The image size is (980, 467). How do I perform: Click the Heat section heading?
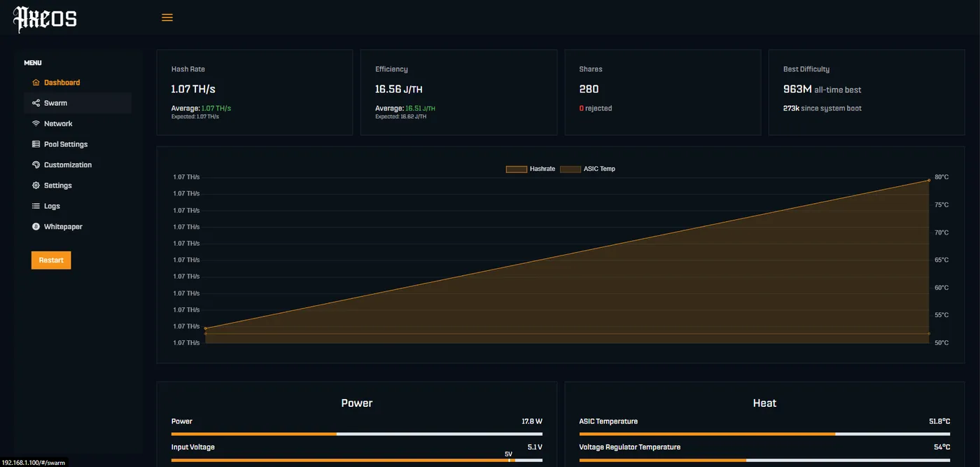(764, 403)
